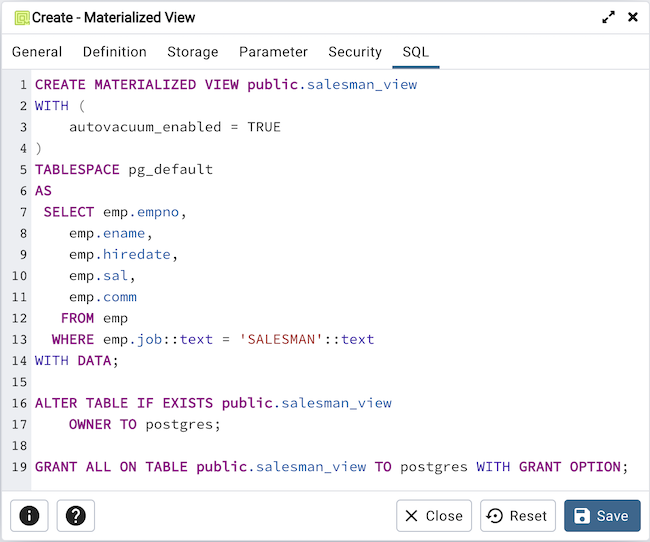Image resolution: width=650 pixels, height=542 pixels.
Task: Click the Close button at the bottom
Action: pyautogui.click(x=434, y=516)
